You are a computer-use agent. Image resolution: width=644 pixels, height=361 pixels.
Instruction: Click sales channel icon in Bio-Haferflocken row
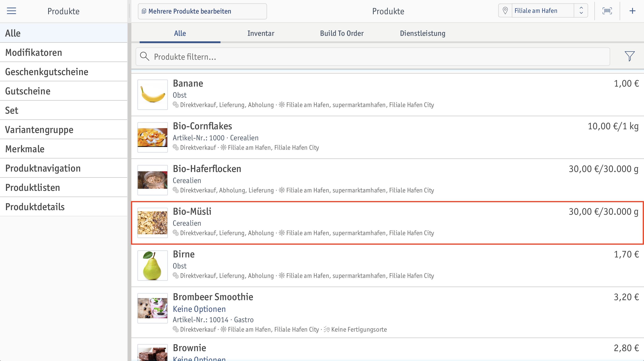tap(176, 190)
